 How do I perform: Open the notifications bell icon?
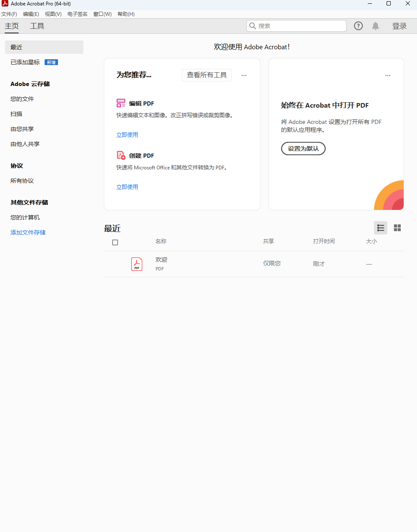pos(375,26)
